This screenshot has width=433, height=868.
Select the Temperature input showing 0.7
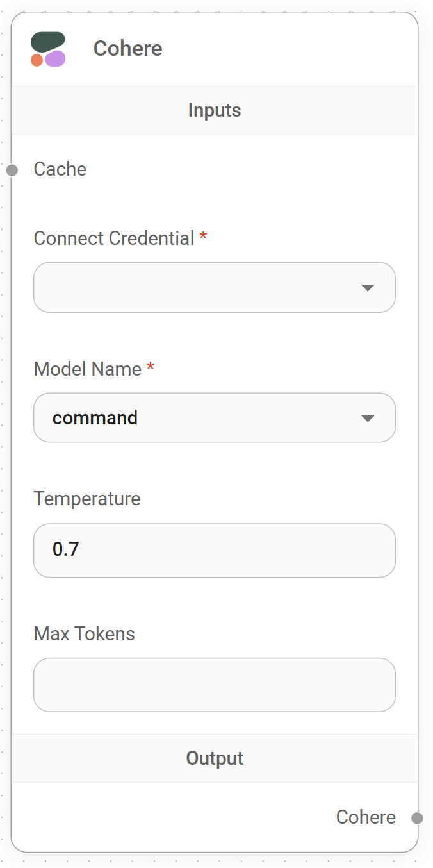click(x=215, y=550)
